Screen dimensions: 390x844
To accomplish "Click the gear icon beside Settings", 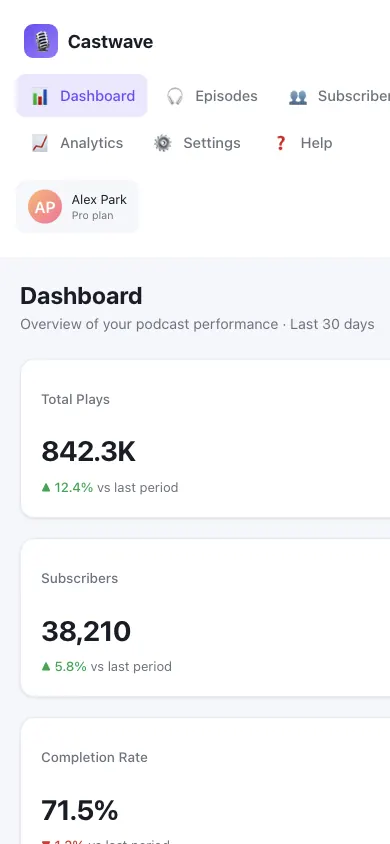I will click(162, 143).
